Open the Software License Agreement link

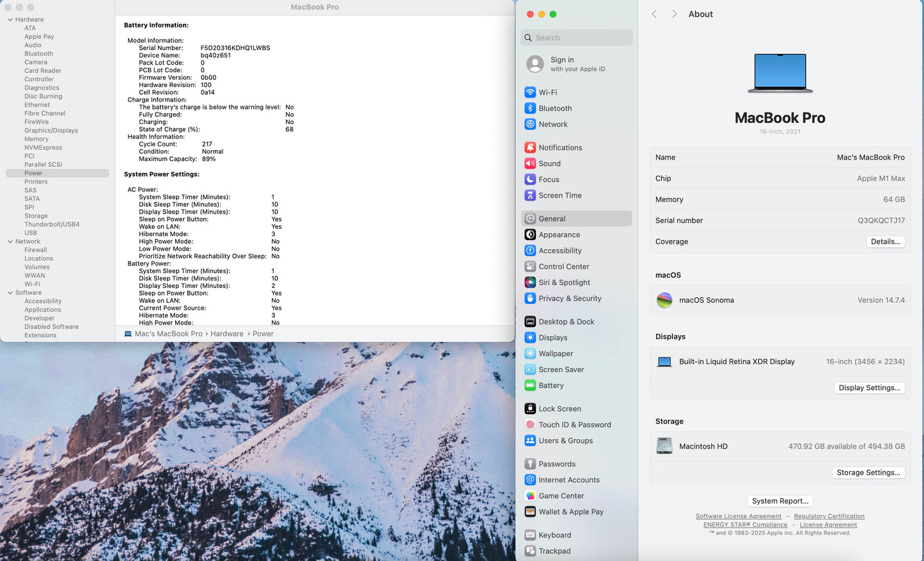(738, 516)
